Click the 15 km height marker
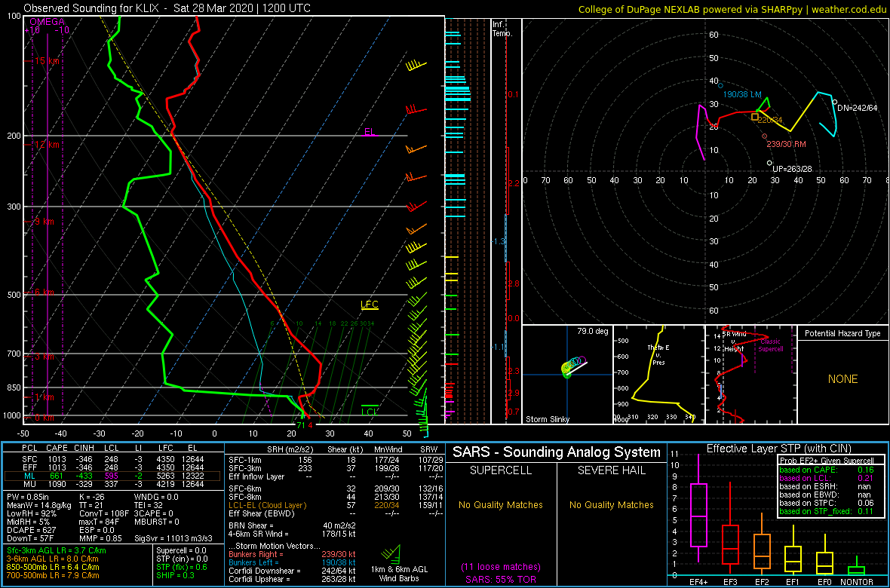The image size is (890, 588). [x=47, y=61]
